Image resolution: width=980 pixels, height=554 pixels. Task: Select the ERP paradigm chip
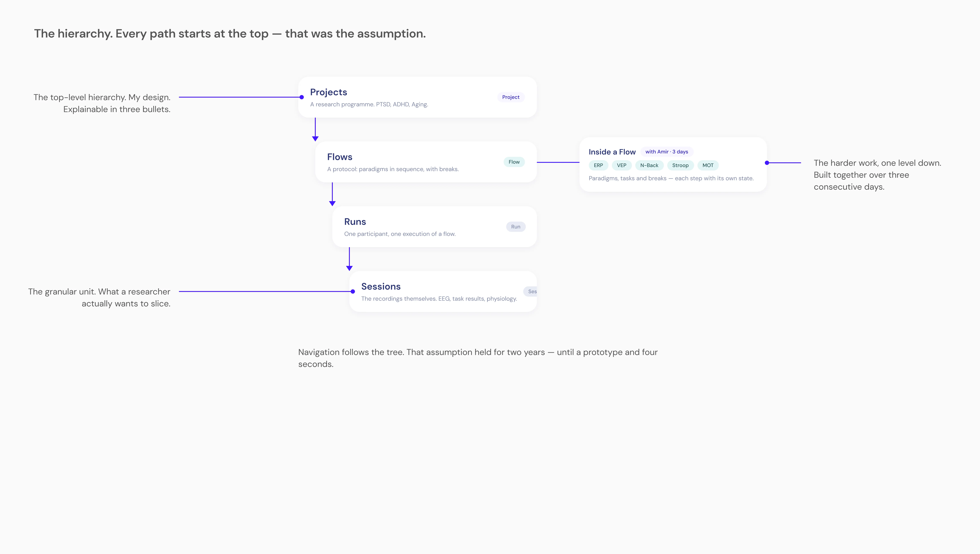click(598, 165)
